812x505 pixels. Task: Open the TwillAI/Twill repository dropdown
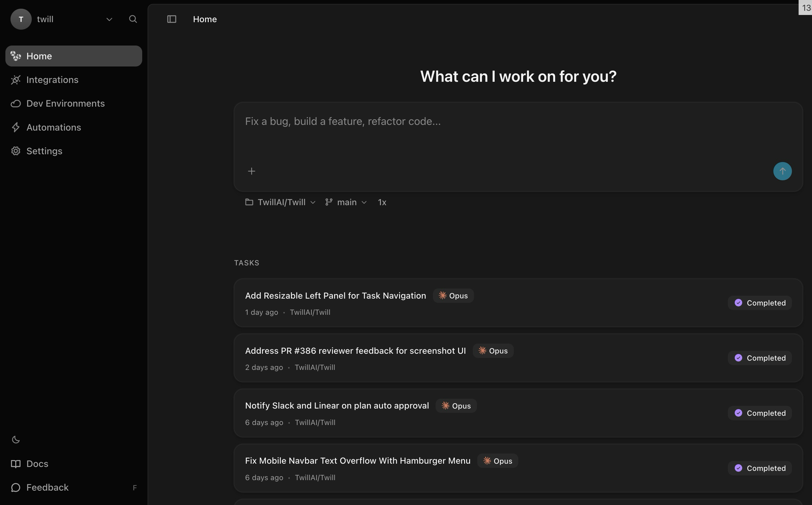pyautogui.click(x=281, y=202)
